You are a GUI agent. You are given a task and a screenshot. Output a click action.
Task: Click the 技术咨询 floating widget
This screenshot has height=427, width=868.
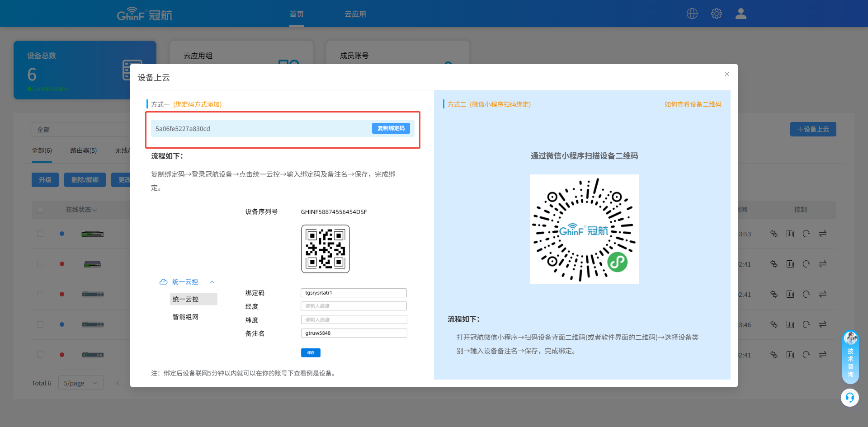(850, 357)
